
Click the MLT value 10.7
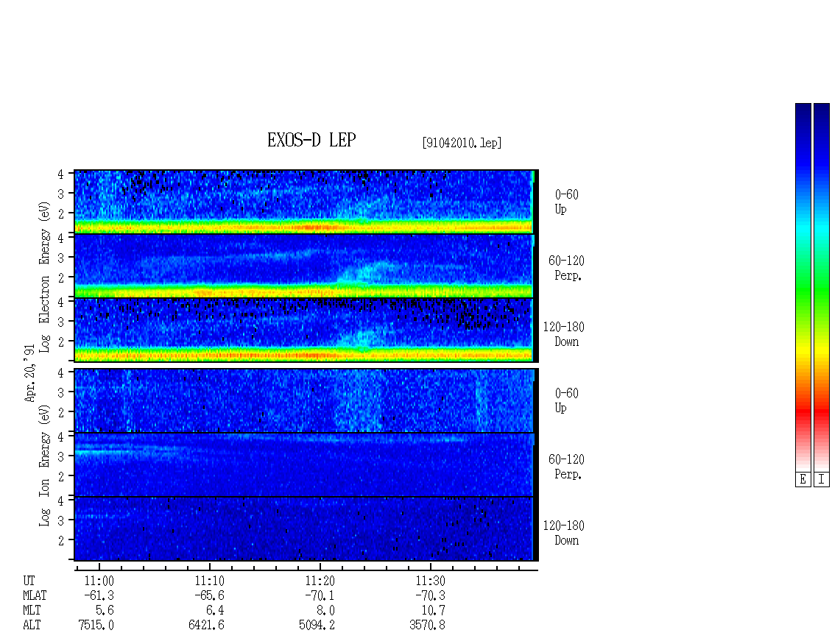tap(434, 611)
